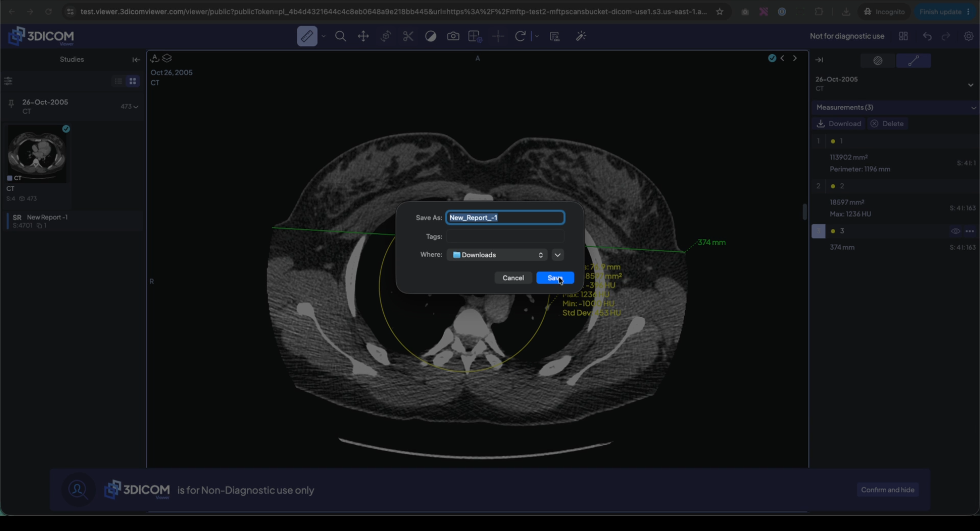Viewport: 980px width, 531px height.
Task: Switch to the segmentation hatched tab
Action: (878, 61)
